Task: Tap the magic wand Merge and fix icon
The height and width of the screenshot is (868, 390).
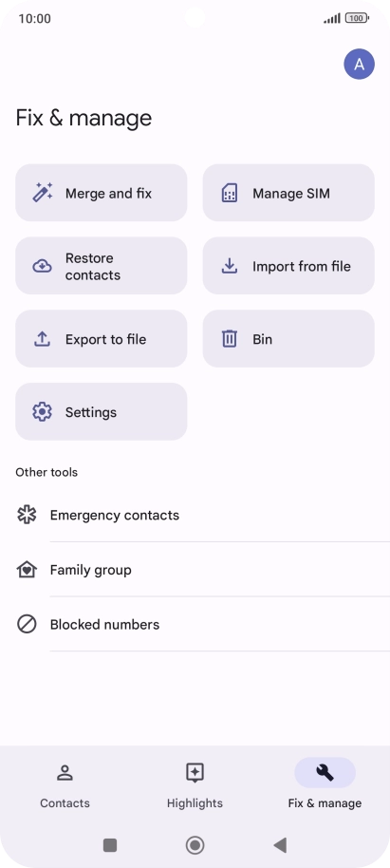Action: point(43,193)
